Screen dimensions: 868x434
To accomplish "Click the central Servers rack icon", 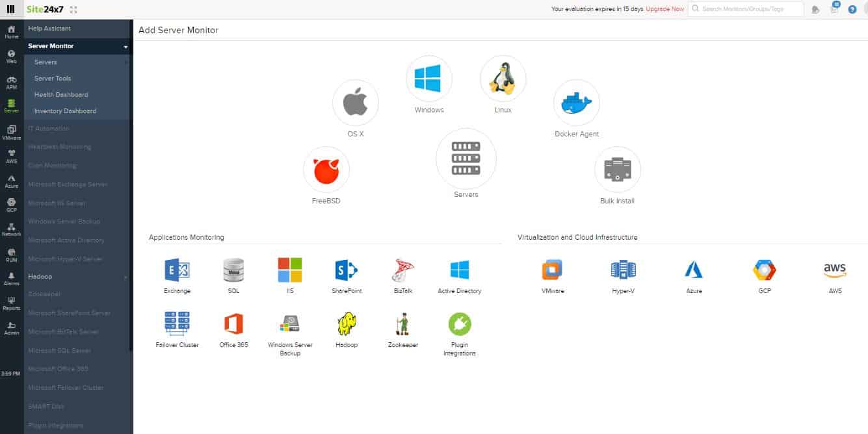I will (466, 159).
